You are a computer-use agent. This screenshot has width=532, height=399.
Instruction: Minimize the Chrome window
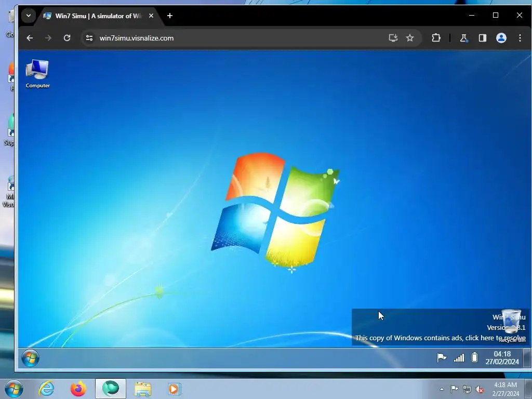click(x=472, y=15)
